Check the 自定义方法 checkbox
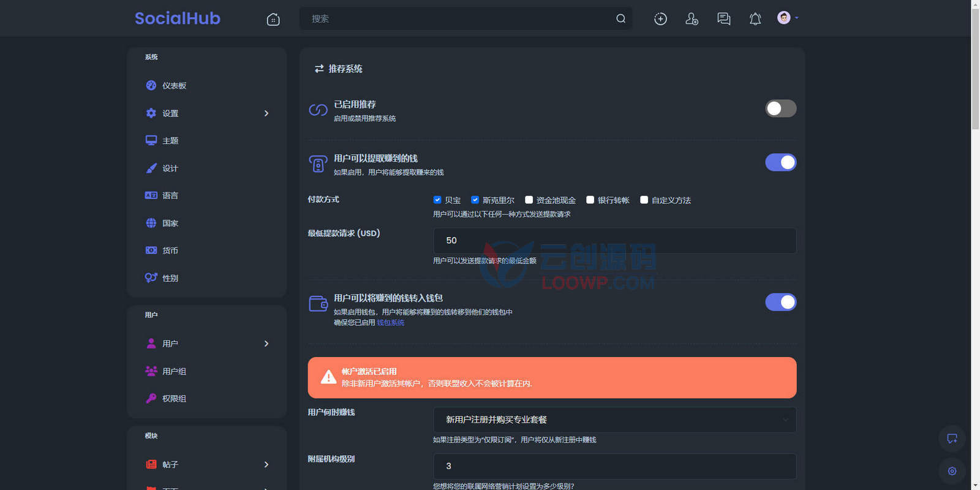The image size is (980, 490). 644,200
